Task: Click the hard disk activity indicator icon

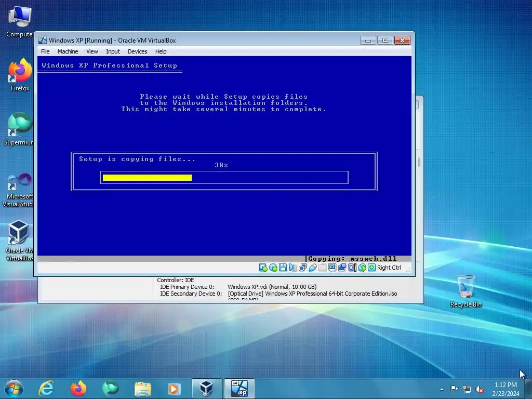Action: pos(263,268)
